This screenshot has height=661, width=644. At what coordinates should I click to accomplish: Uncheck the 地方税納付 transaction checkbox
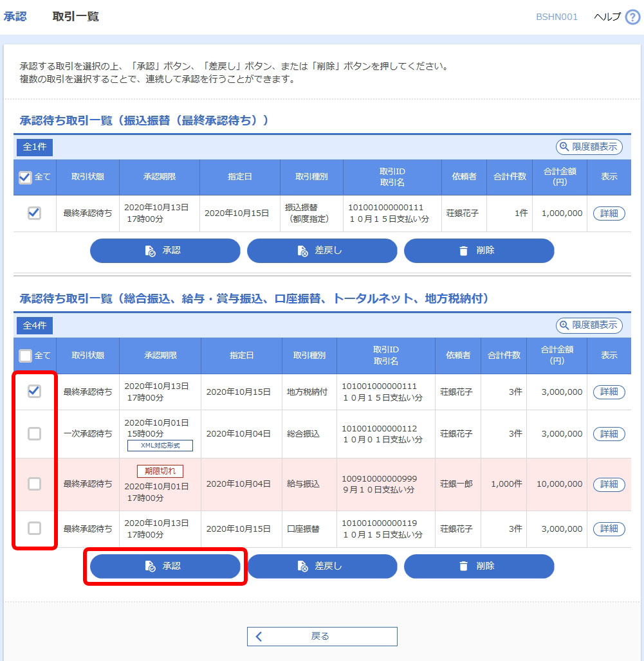[x=35, y=392]
